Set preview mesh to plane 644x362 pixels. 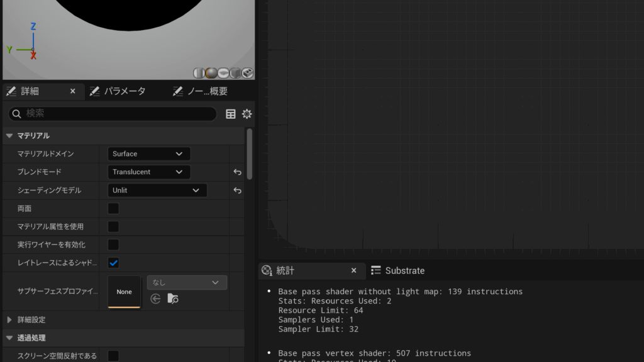(223, 73)
